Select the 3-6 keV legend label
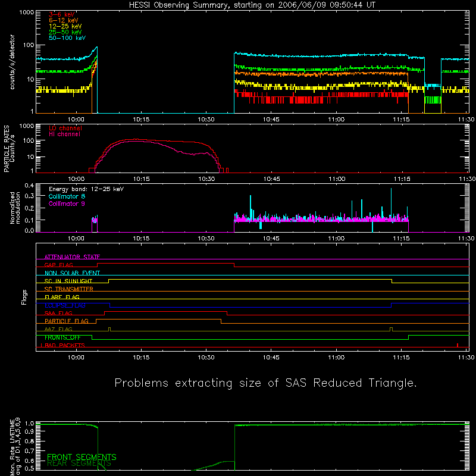Viewport: 476px width, 476px height. [62, 14]
